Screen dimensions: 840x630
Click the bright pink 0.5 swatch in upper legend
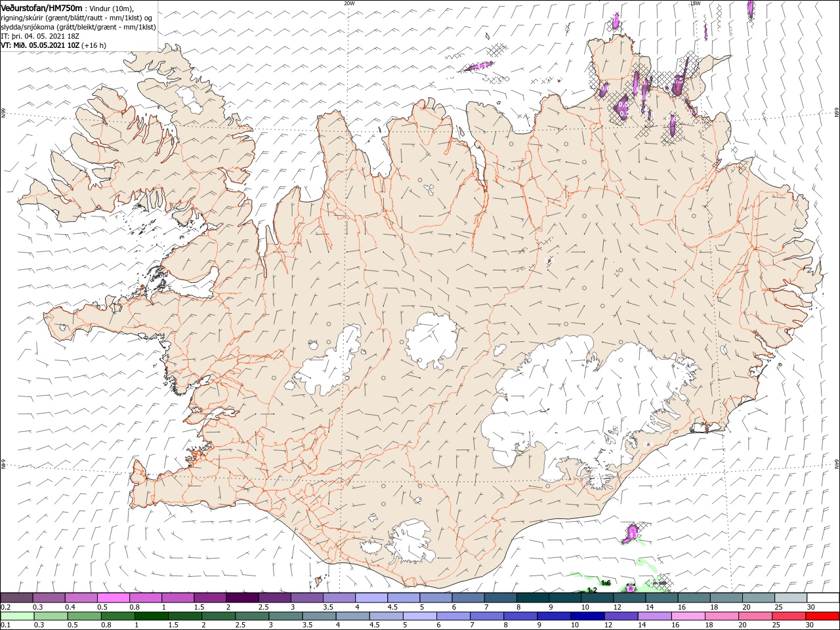pos(114,598)
